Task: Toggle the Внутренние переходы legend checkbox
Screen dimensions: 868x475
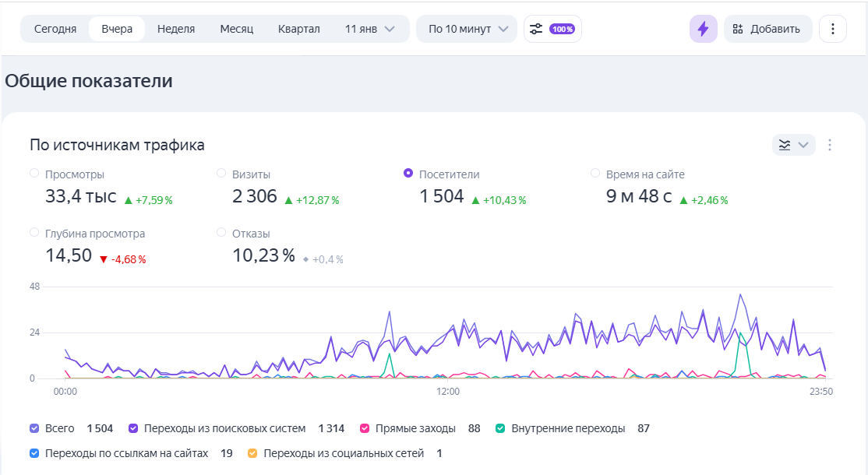Action: pyautogui.click(x=500, y=428)
